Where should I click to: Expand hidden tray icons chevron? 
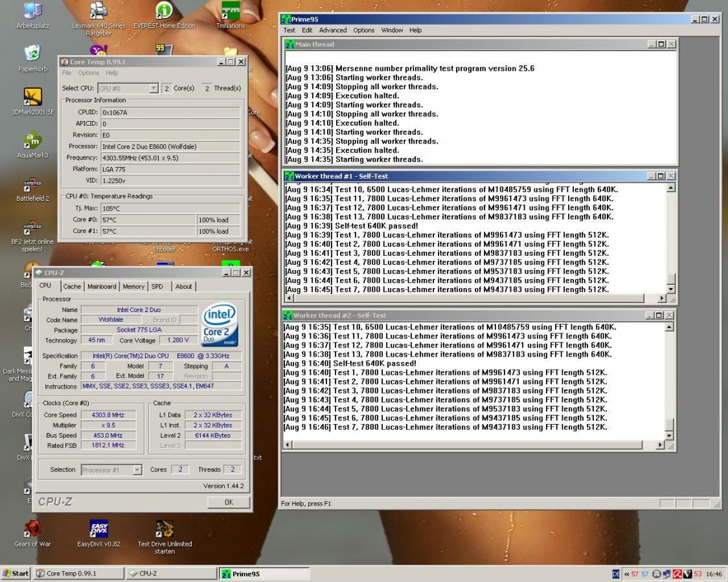pos(626,574)
